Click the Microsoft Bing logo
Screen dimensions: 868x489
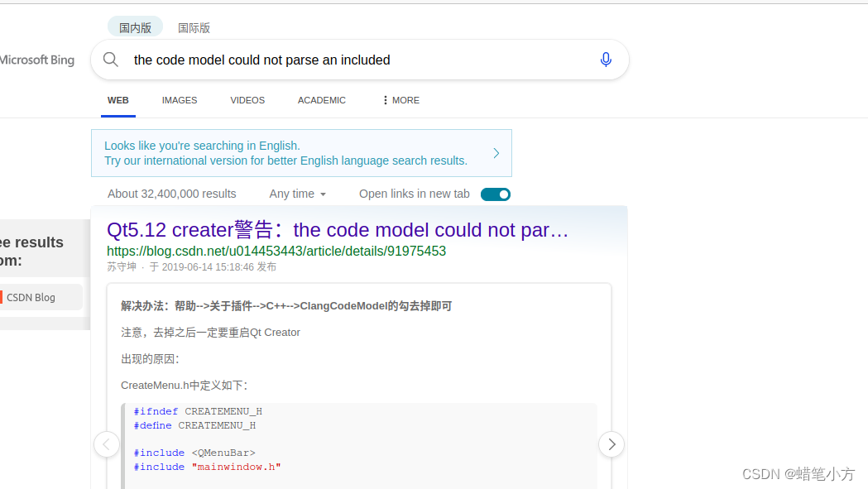pyautogui.click(x=36, y=60)
